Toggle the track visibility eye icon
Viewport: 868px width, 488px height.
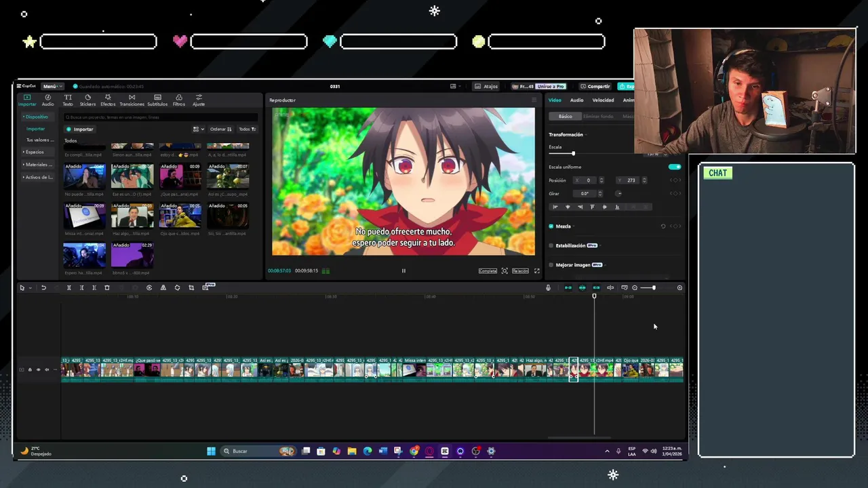pos(38,370)
